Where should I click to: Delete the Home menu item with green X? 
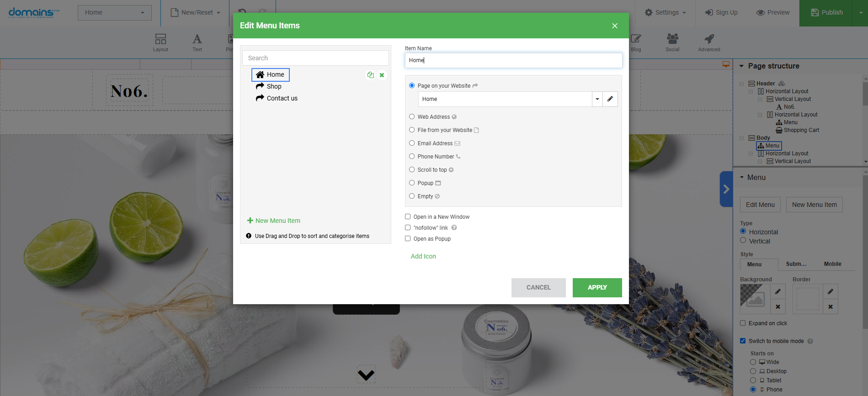click(x=382, y=75)
